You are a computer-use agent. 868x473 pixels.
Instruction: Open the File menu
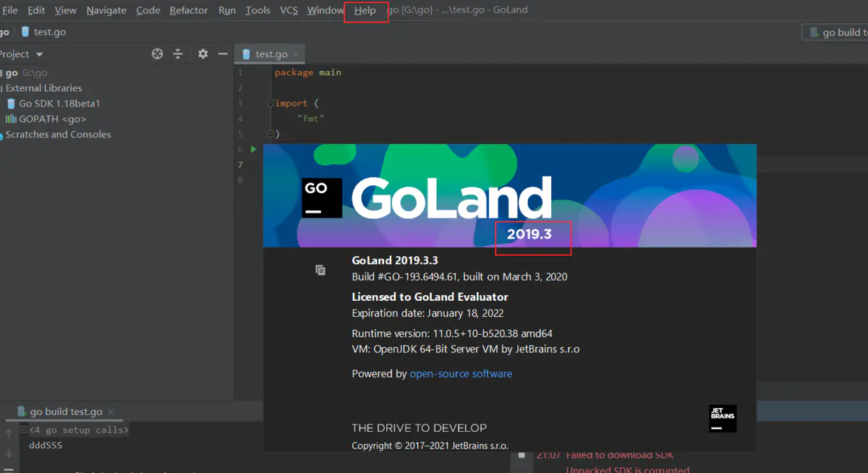9,10
